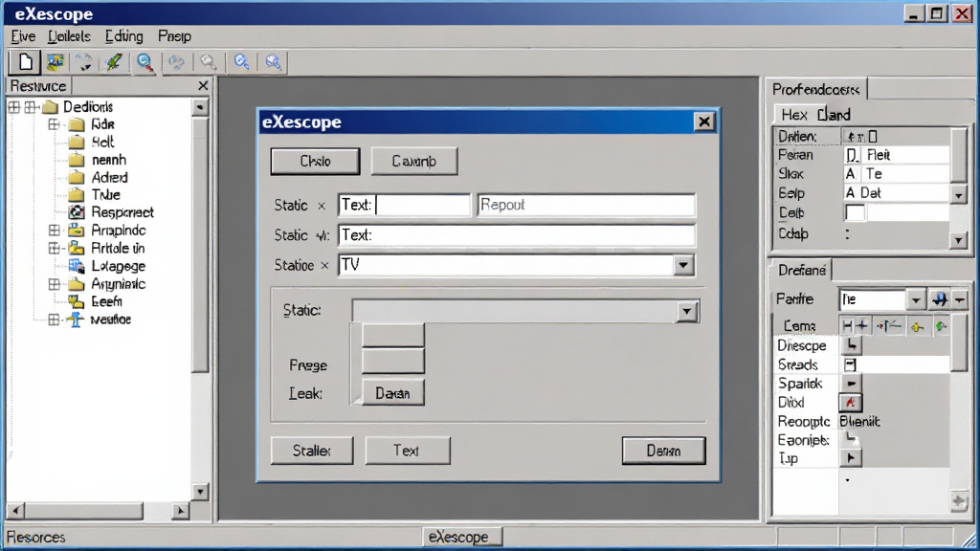This screenshot has height=551, width=980.
Task: Expand the Rritale tin tree node
Action: coord(55,248)
